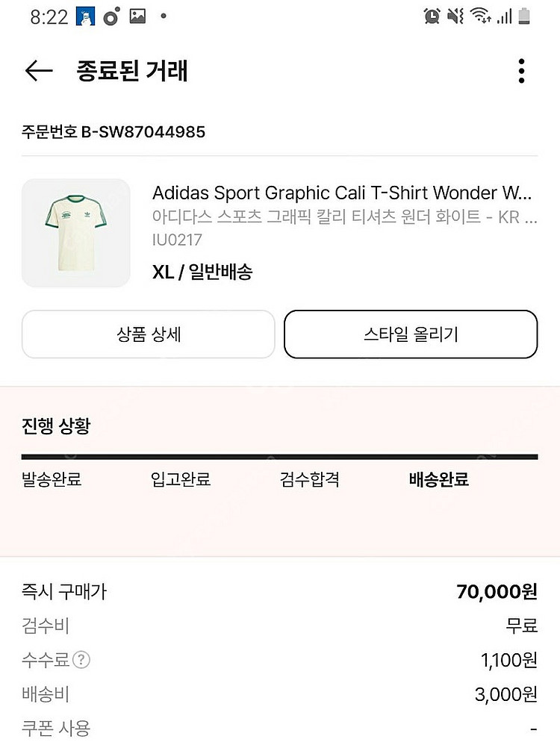560x745 pixels.
Task: Tap the 70,000원 instant purchase price
Action: tap(497, 592)
